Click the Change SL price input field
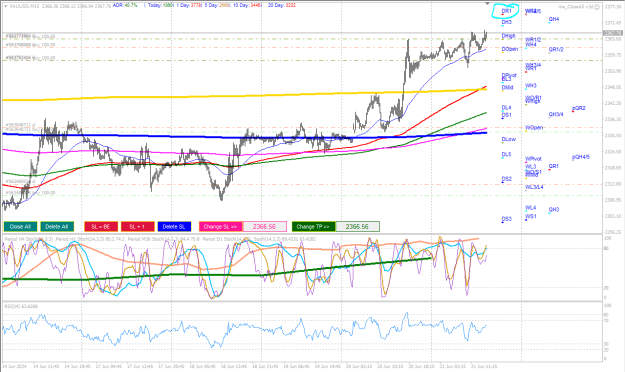This screenshot has width=625, height=372. coord(264,226)
